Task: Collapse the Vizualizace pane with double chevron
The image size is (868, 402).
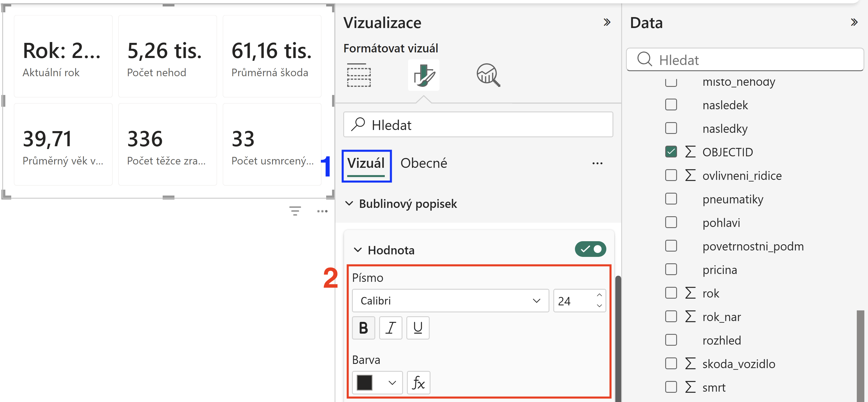Action: 607,23
